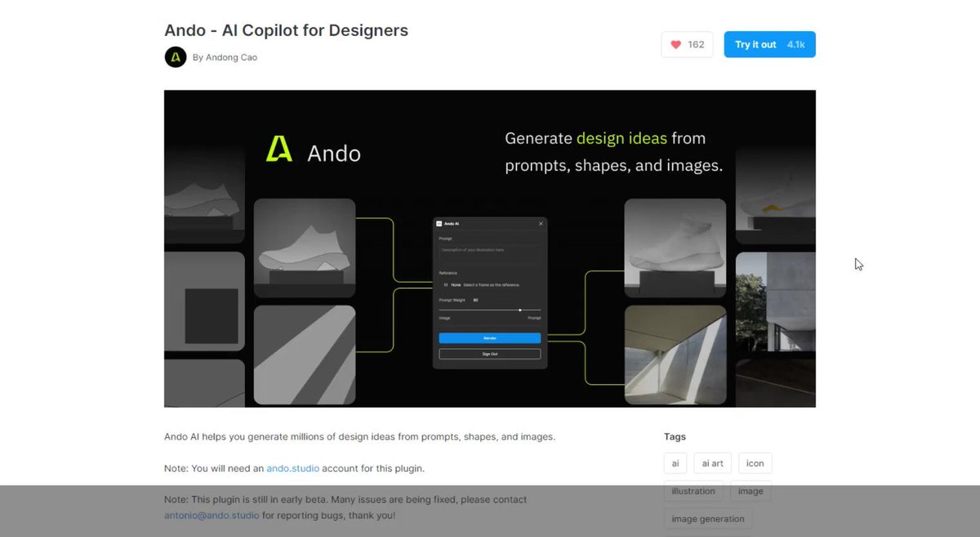The width and height of the screenshot is (980, 537).
Task: Click Sign Out in Ando AI panel
Action: click(x=489, y=354)
